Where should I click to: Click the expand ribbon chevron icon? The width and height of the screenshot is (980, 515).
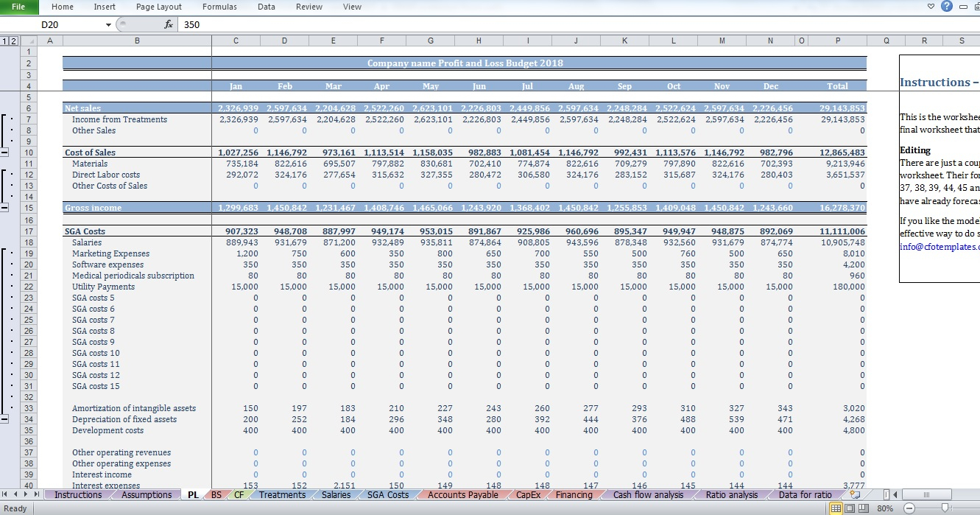click(x=931, y=7)
